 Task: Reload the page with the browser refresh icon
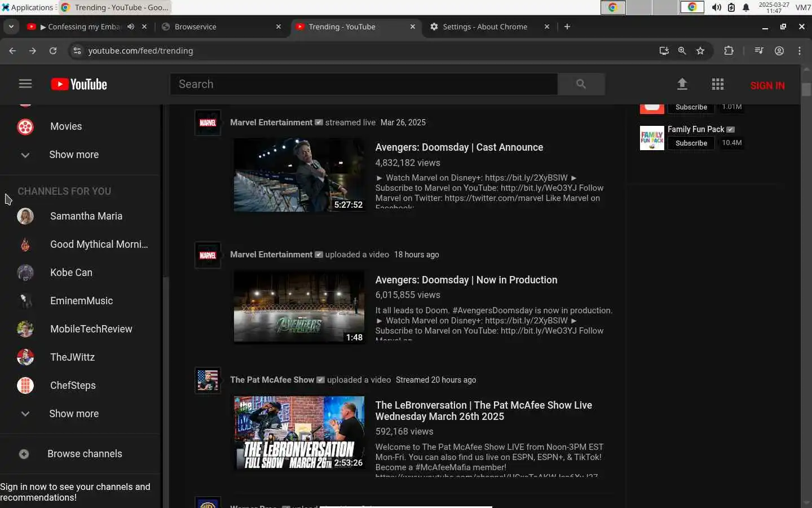[53, 51]
